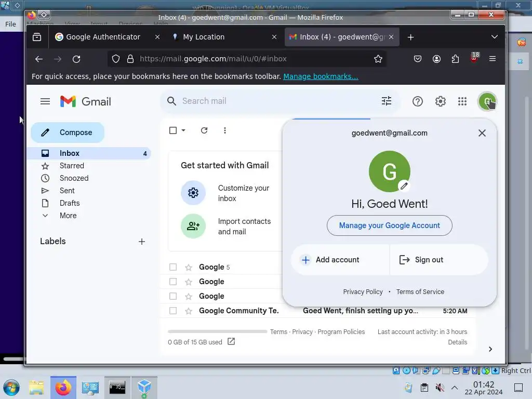Switch to Google Authenticator tab
The height and width of the screenshot is (399, 532).
[103, 37]
